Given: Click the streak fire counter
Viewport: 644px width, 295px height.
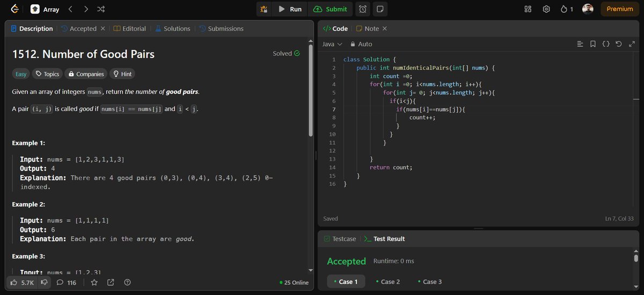Looking at the screenshot, I should coord(567,9).
